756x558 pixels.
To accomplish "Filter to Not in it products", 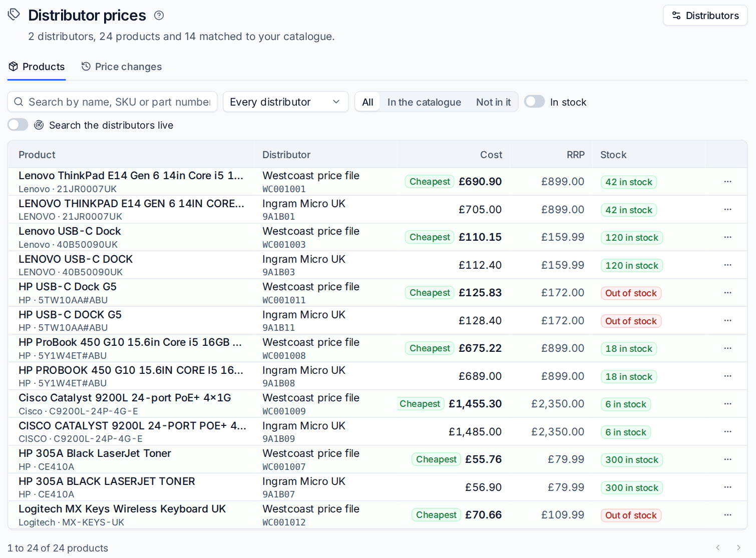I will 493,102.
